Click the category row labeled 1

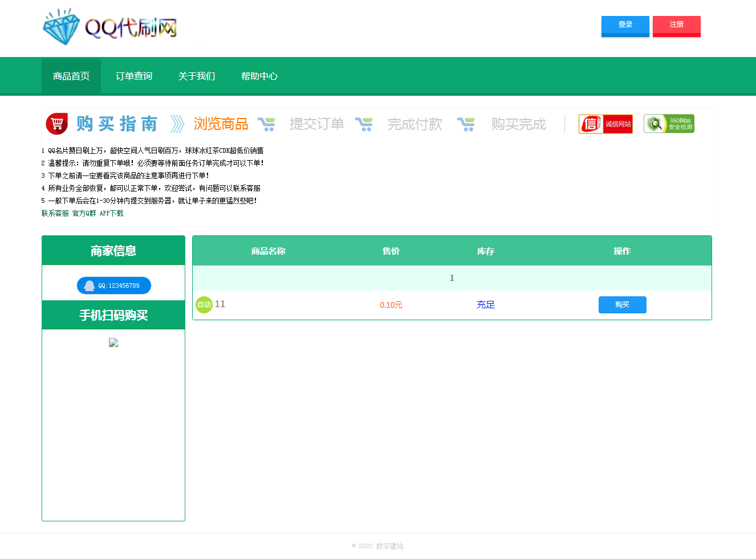(452, 278)
